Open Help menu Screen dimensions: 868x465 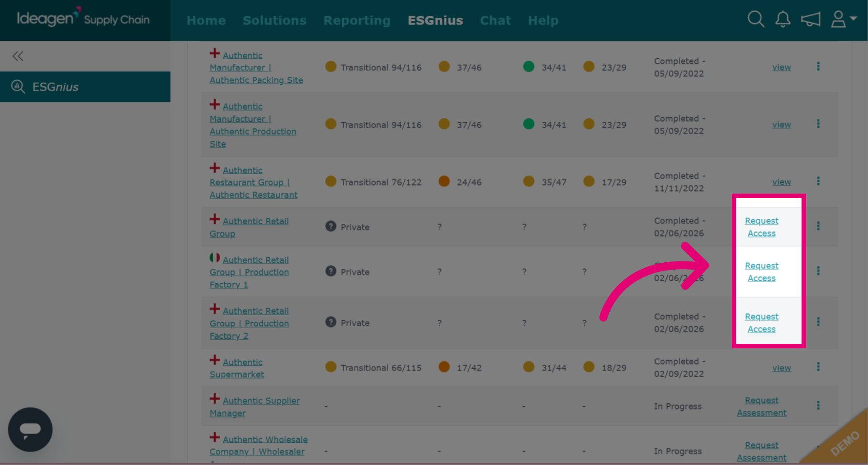pyautogui.click(x=543, y=20)
